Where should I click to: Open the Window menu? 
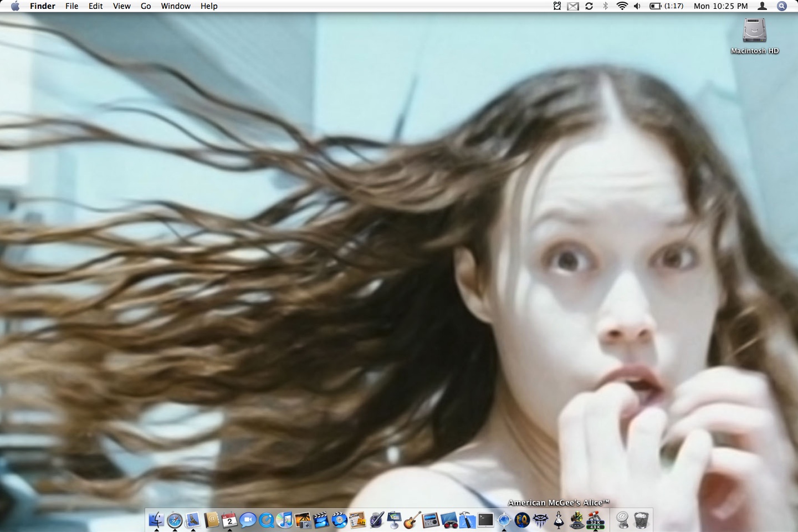tap(176, 6)
